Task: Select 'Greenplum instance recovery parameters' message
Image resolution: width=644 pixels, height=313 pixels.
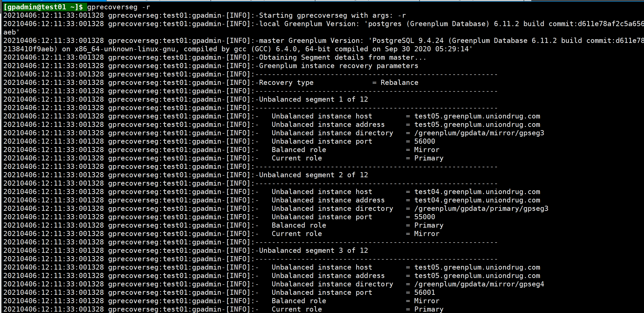Action: pyautogui.click(x=339, y=66)
